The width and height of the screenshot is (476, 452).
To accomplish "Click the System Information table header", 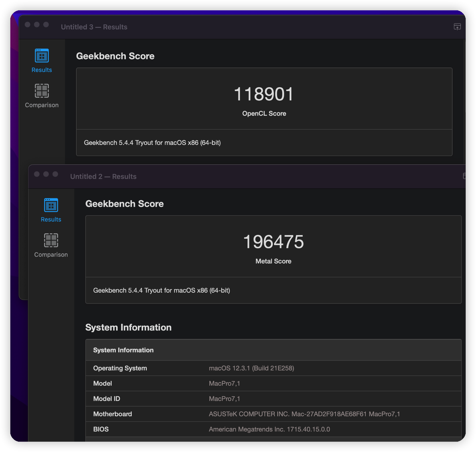I will [273, 350].
